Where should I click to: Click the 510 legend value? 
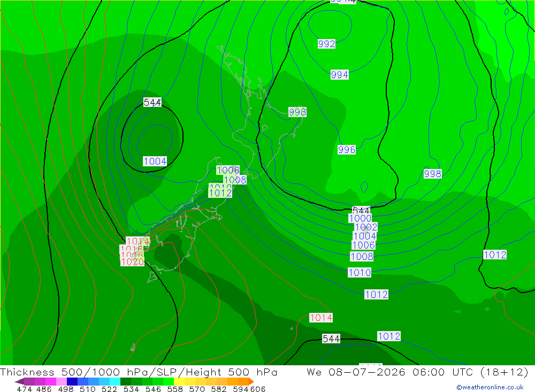(x=87, y=389)
